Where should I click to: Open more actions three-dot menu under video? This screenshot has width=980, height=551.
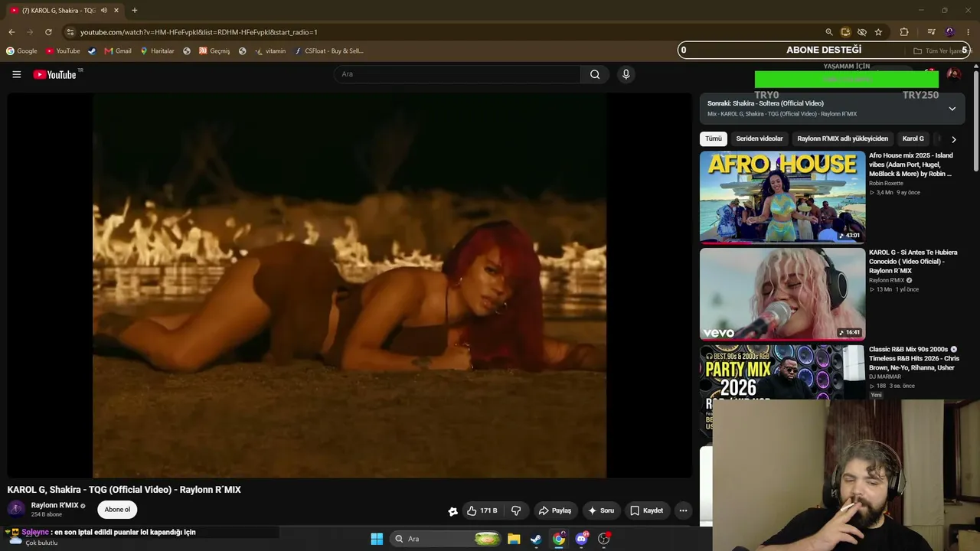tap(683, 510)
